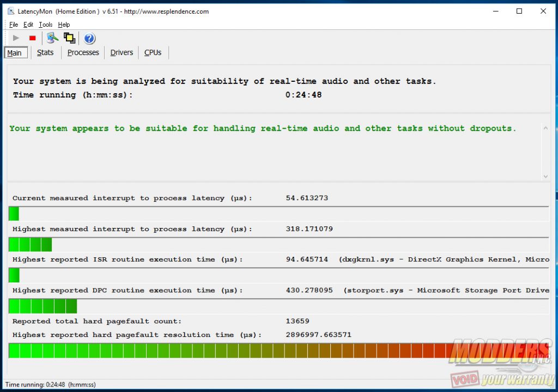Click the storport.sys driver text

pyautogui.click(x=447, y=291)
